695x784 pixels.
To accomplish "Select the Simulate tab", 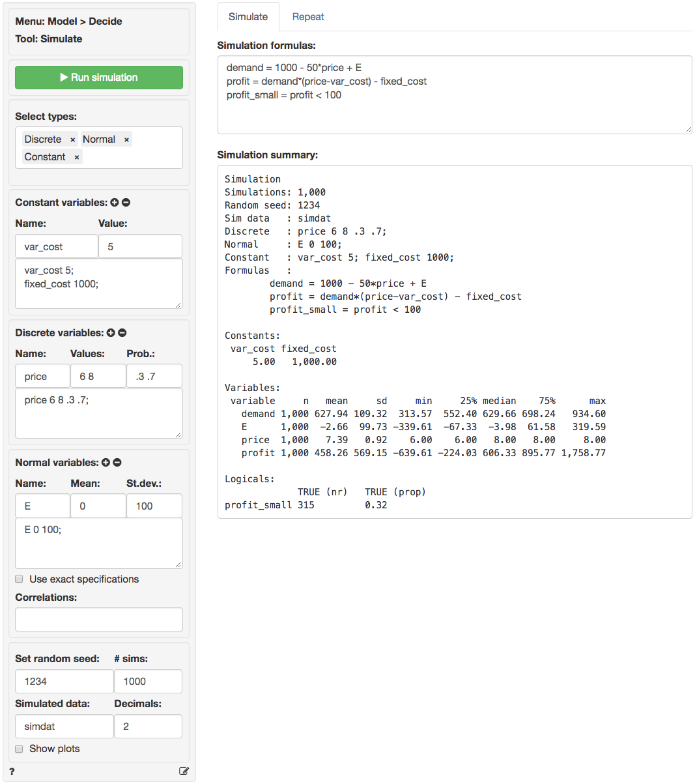I will [x=248, y=17].
